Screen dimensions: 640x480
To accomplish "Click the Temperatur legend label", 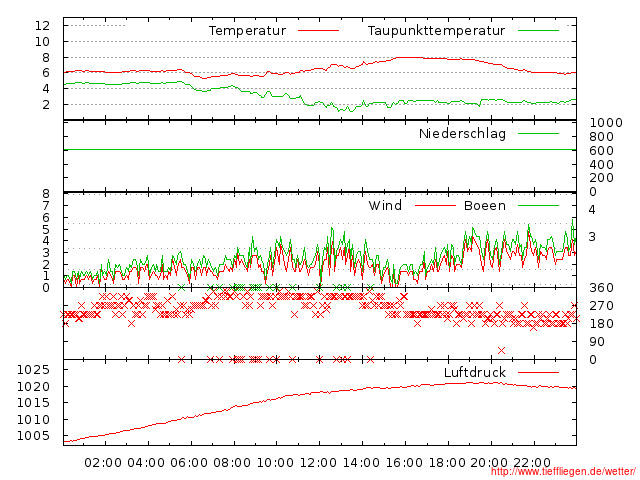I will click(x=247, y=31).
